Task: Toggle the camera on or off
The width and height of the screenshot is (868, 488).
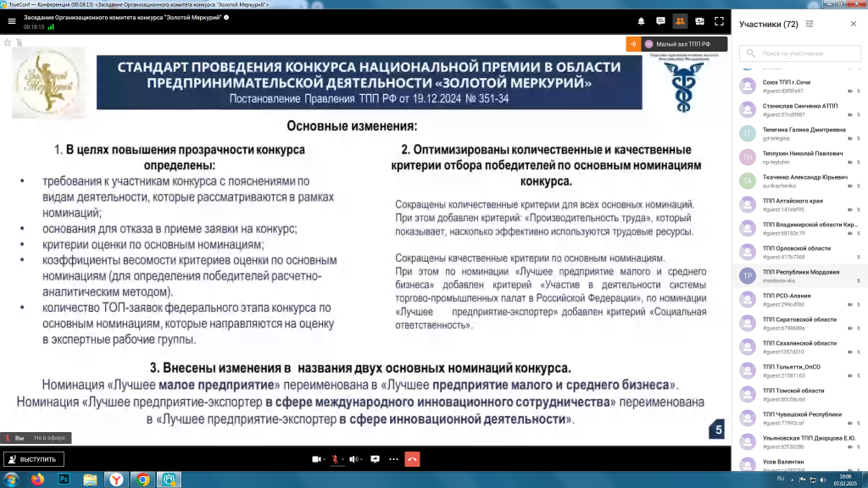Action: [x=315, y=458]
